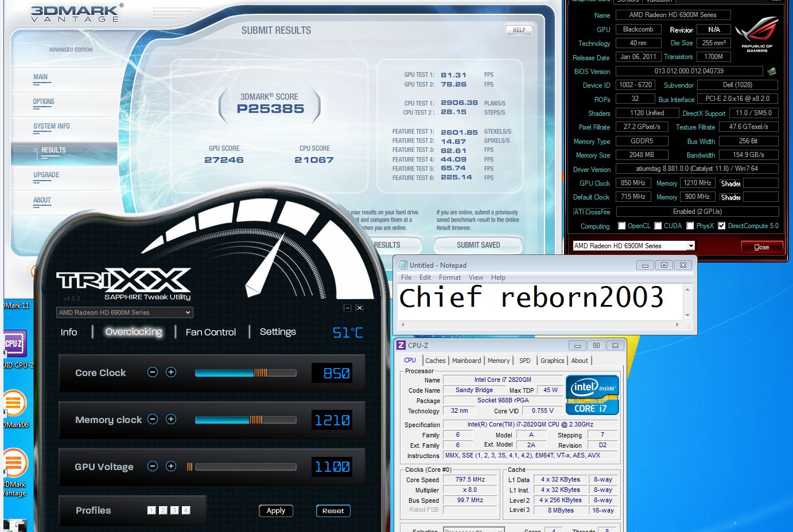The height and width of the screenshot is (532, 793).
Task: Open the Info tab in TRIXX
Action: [69, 332]
